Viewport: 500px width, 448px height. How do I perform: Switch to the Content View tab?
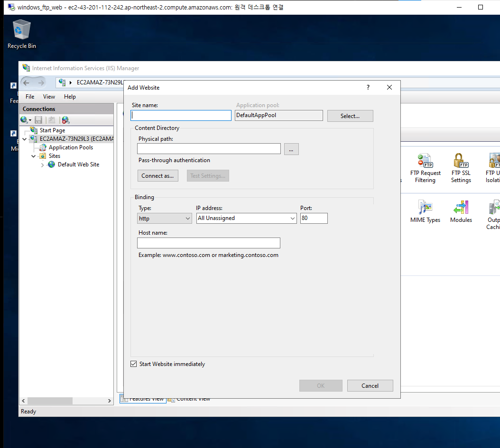pos(189,399)
